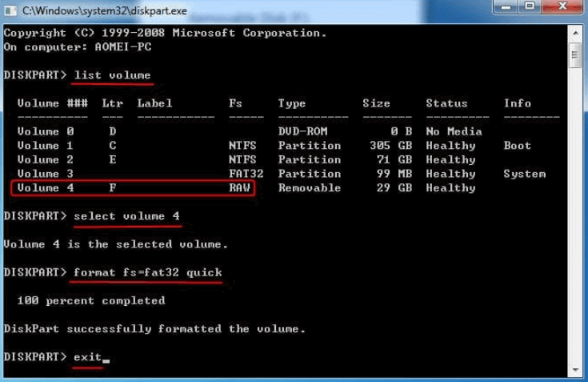Click the 'Status' column header
The height and width of the screenshot is (382, 588).
446,103
